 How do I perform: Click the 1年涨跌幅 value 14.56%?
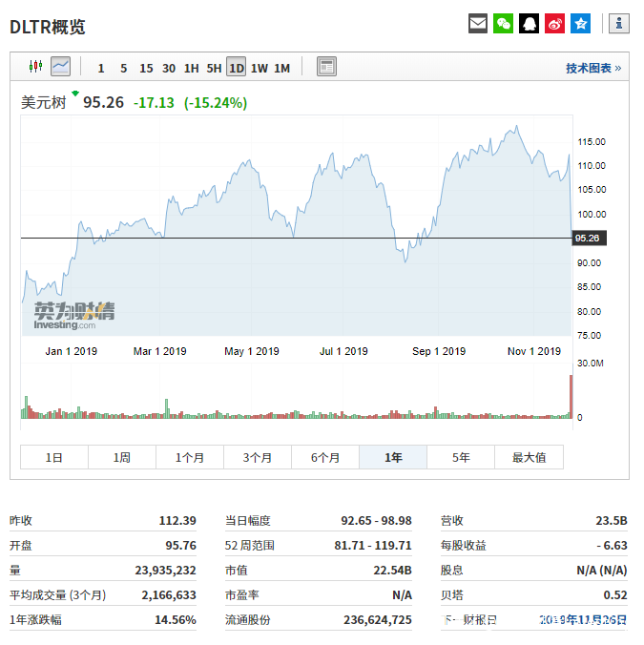point(176,619)
